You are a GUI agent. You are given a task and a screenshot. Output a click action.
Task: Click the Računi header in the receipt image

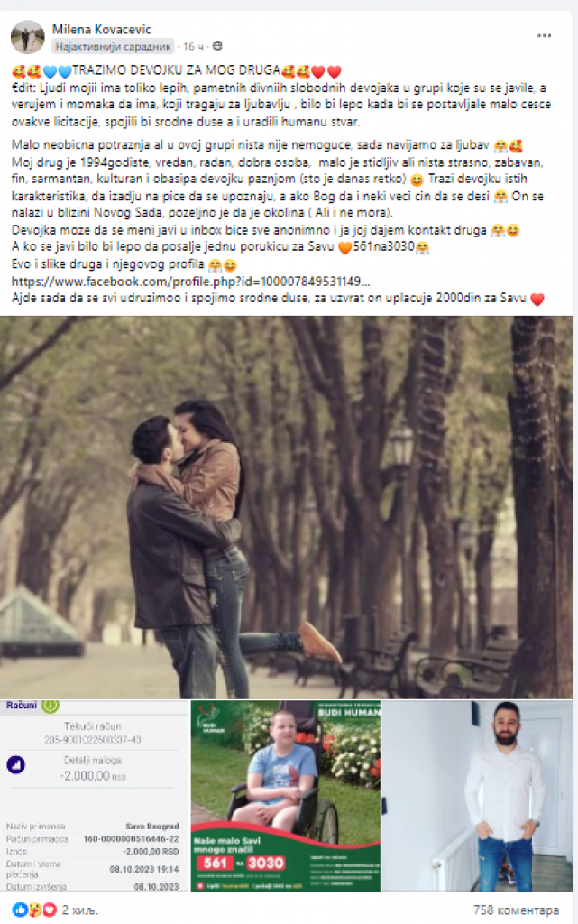(22, 705)
